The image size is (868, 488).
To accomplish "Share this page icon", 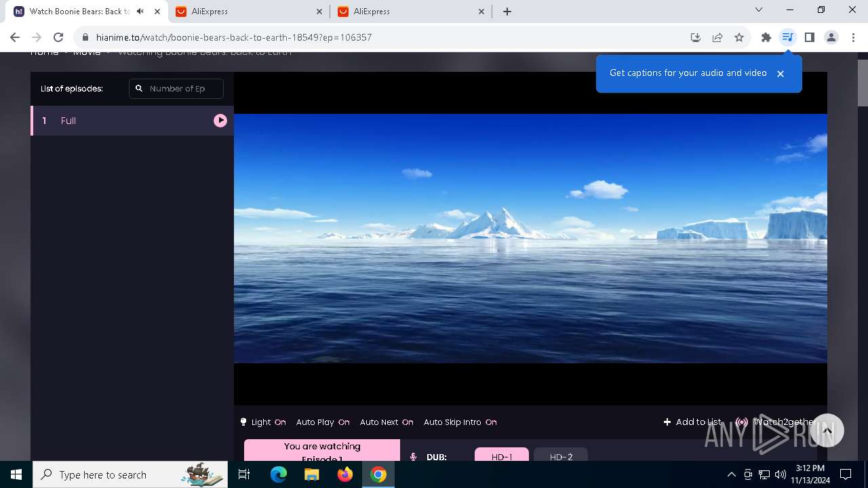I will point(717,37).
